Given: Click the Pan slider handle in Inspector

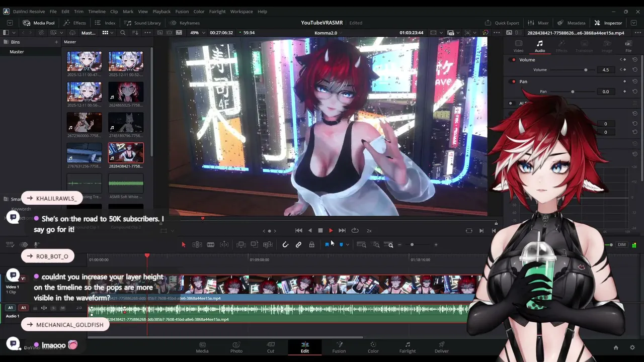Looking at the screenshot, I should (x=573, y=92).
